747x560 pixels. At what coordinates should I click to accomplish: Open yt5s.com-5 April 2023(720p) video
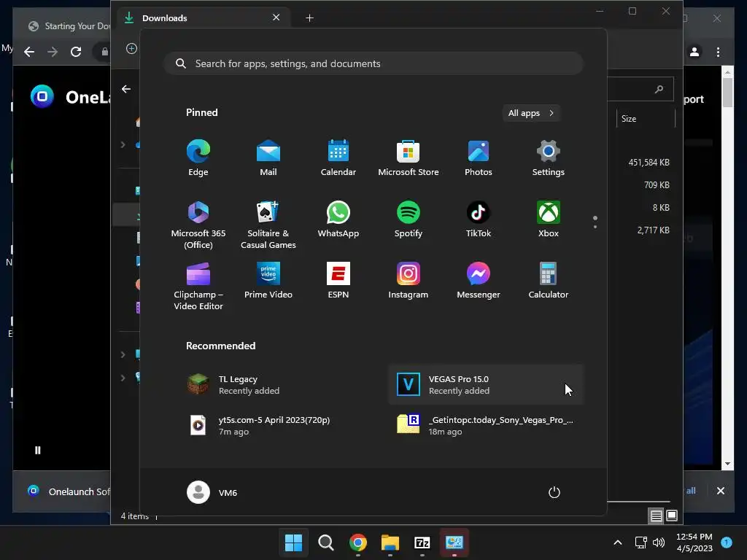coord(276,425)
